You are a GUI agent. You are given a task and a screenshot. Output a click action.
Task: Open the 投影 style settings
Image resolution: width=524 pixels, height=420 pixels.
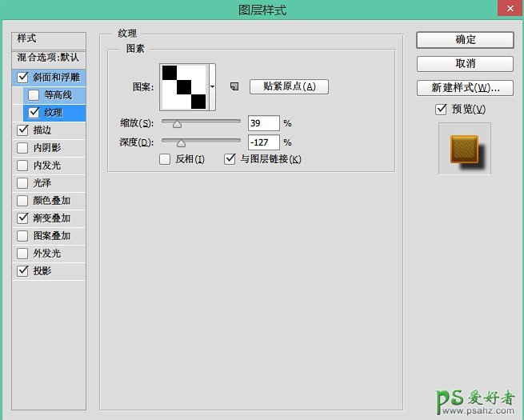42,270
